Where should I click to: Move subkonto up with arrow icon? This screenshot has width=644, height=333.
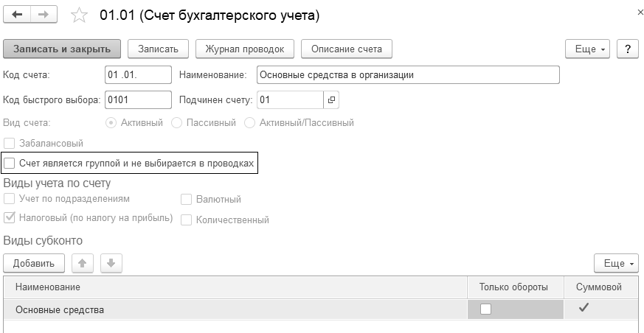click(81, 263)
